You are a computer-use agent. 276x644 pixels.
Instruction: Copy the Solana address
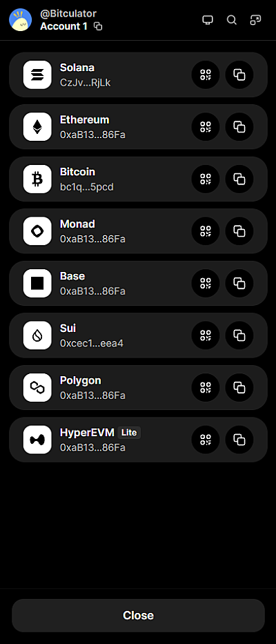pyautogui.click(x=239, y=75)
